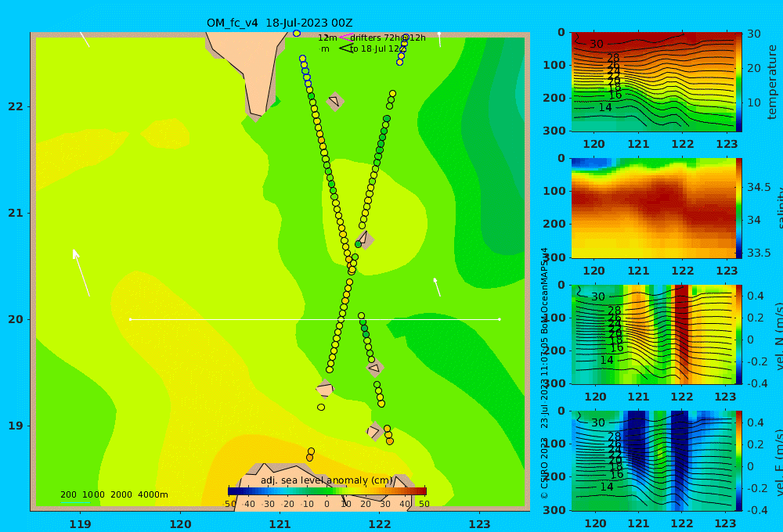Click longitude label '119' below the main map
Screen dimensions: 783x532
[81, 524]
